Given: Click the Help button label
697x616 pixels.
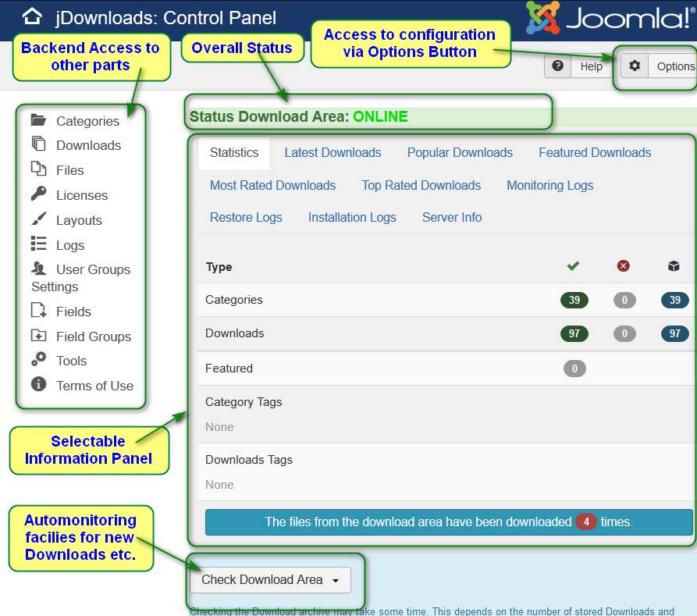Looking at the screenshot, I should (x=591, y=66).
